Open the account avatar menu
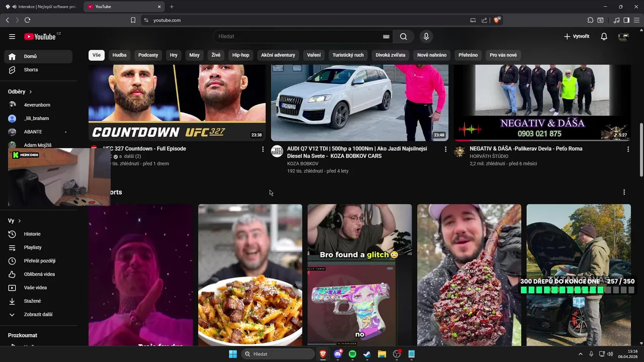This screenshot has width=644, height=362. point(623,36)
